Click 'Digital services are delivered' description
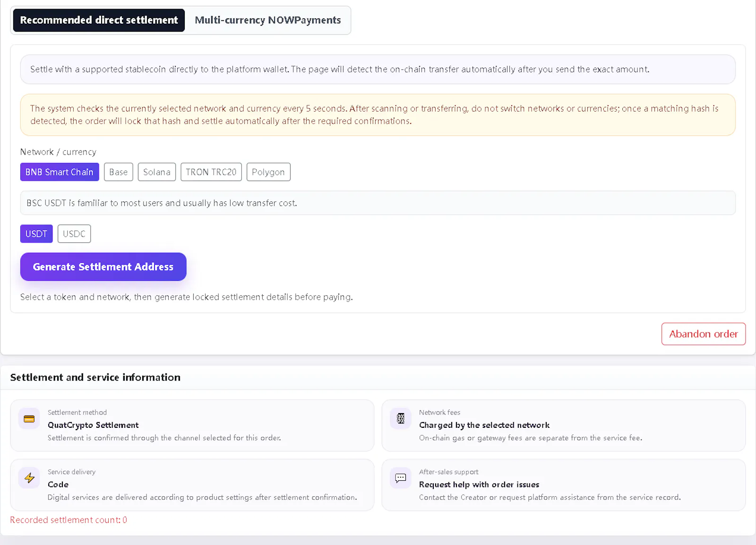756x545 pixels. pos(202,497)
